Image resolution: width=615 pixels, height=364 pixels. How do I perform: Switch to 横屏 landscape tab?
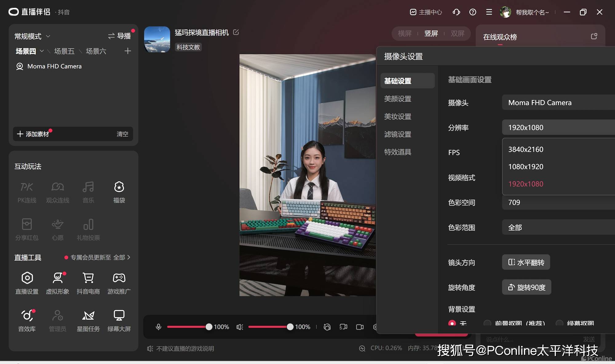(x=404, y=33)
